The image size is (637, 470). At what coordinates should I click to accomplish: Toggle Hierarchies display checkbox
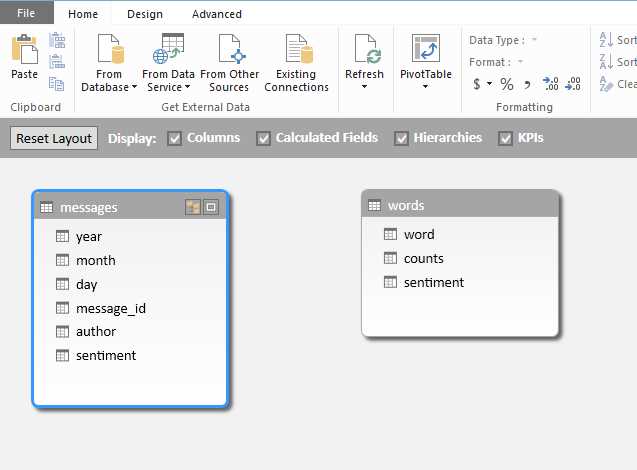[x=401, y=139]
